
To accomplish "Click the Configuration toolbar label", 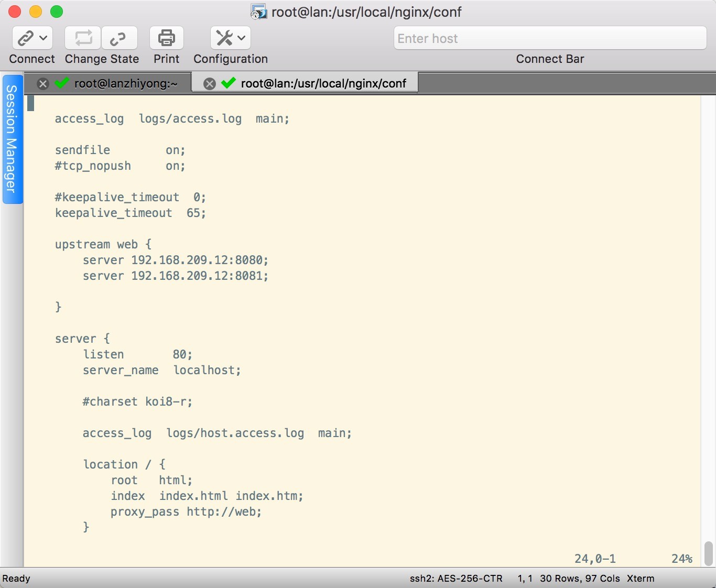I will (231, 59).
